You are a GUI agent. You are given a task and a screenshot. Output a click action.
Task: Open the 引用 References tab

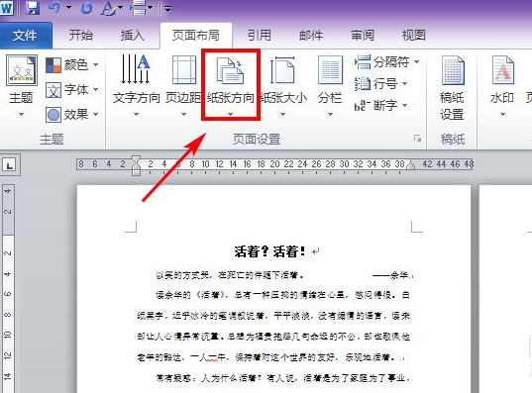coord(260,35)
